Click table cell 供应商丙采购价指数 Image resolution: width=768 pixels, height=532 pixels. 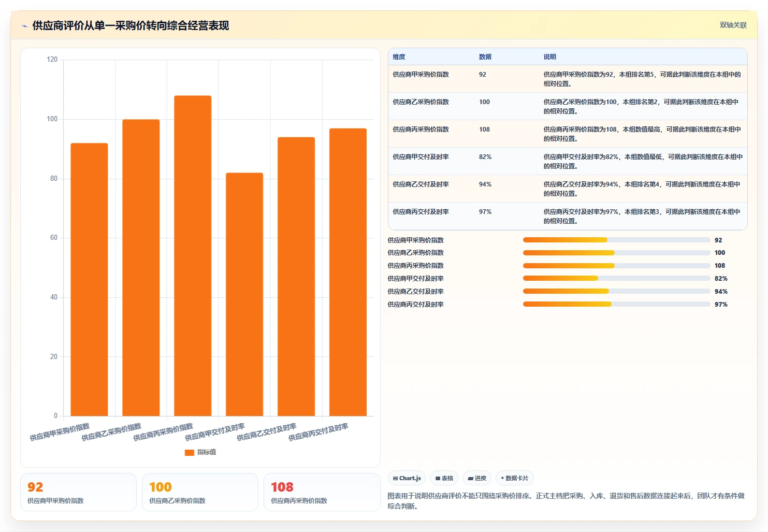click(x=421, y=130)
